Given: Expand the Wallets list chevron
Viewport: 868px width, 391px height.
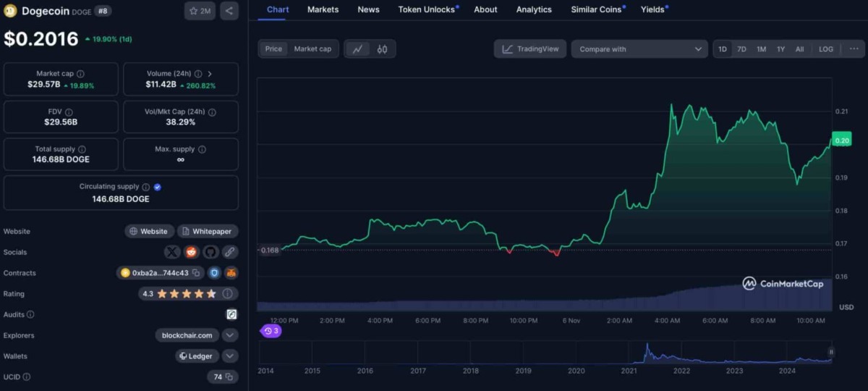Looking at the screenshot, I should [x=230, y=356].
